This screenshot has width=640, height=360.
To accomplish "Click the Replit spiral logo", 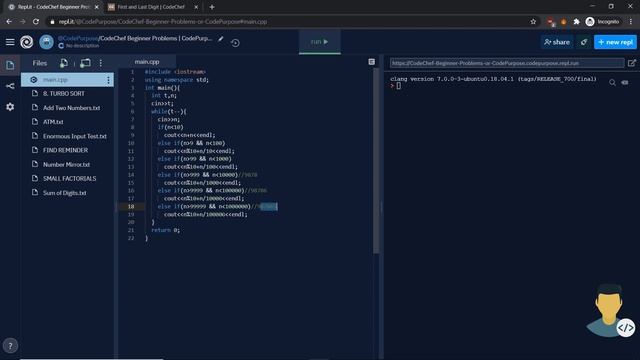I will click(27, 42).
